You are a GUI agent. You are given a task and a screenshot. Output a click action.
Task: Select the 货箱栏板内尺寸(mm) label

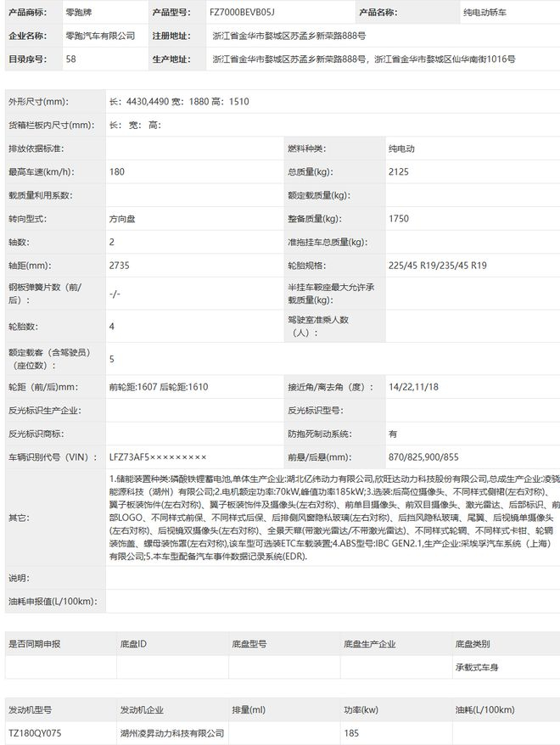[x=52, y=125]
